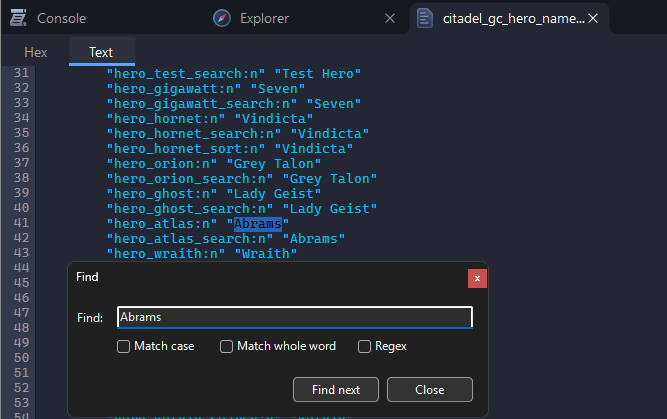The height and width of the screenshot is (419, 667).
Task: Click "hero_hornet:n" text on line 34
Action: pos(165,119)
